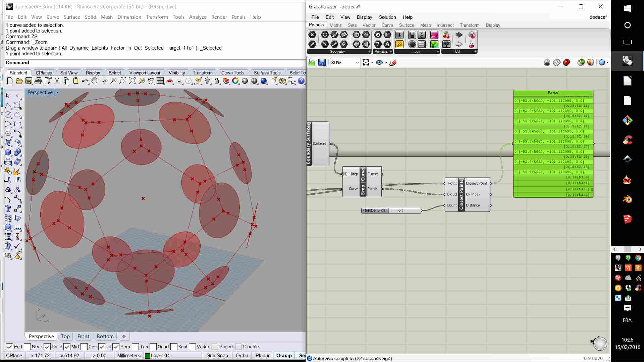This screenshot has height=362, width=644.
Task: Click the lock objects padlock icon
Action: coord(217,81)
